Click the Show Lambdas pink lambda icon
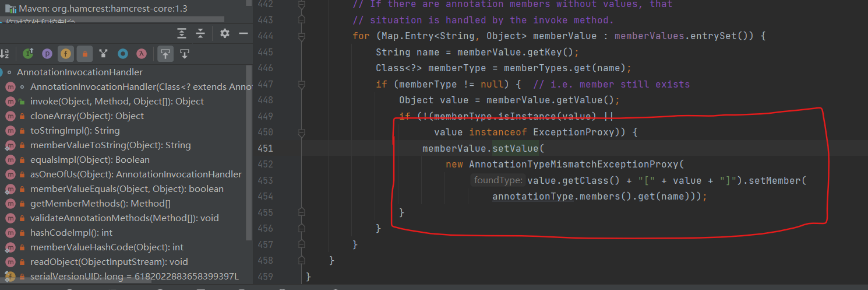Viewport: 868px width, 290px height. [x=141, y=54]
